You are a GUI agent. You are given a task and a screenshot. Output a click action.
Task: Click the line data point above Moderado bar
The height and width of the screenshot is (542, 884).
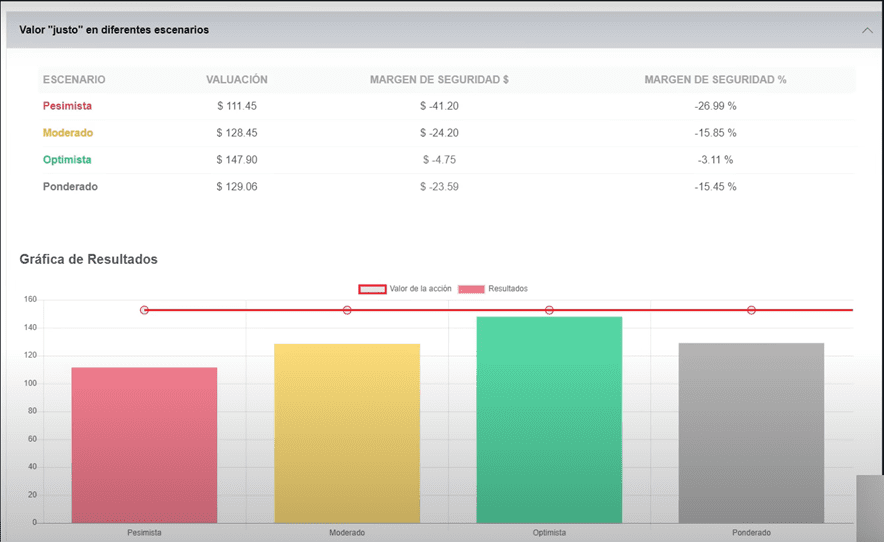pos(347,310)
